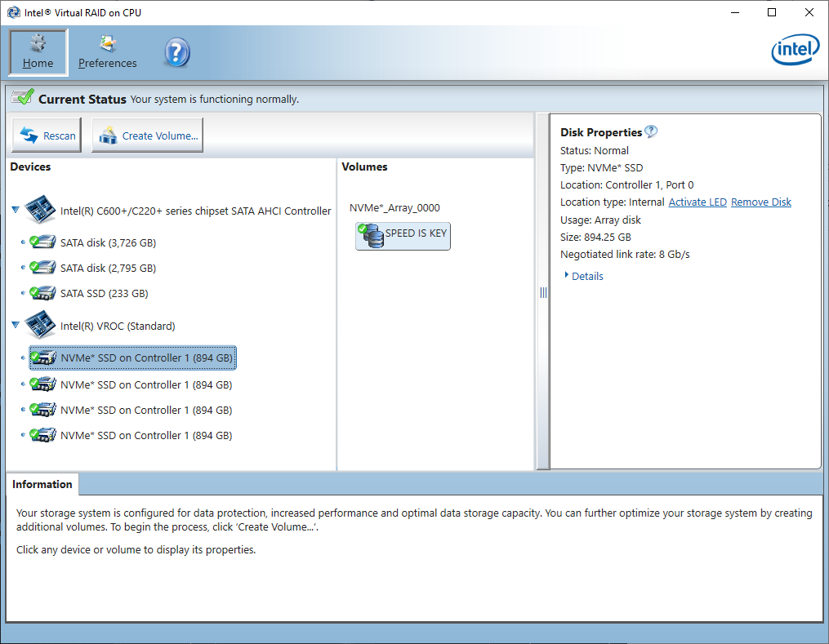The image size is (829, 644).
Task: Open the Preferences toolbar icon
Action: coord(107,45)
